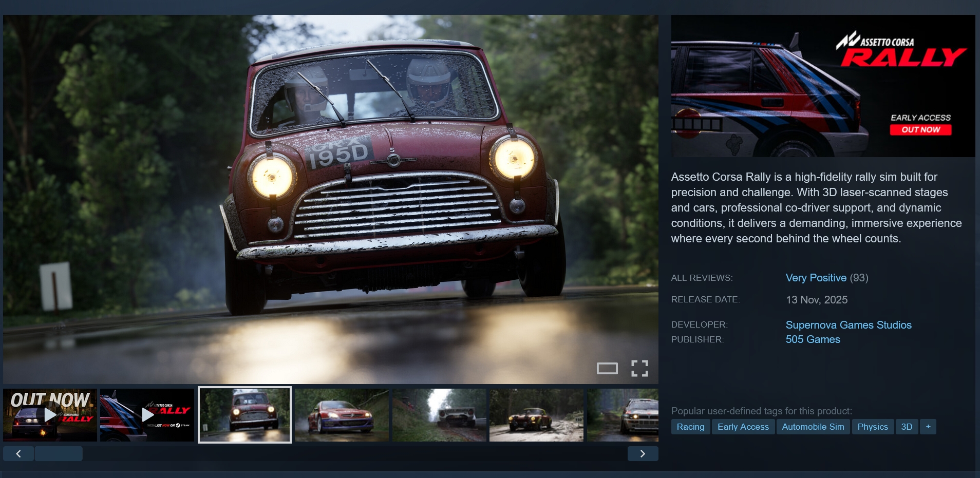
Task: Select the white car on foggy forest road thumbnail
Action: click(439, 415)
